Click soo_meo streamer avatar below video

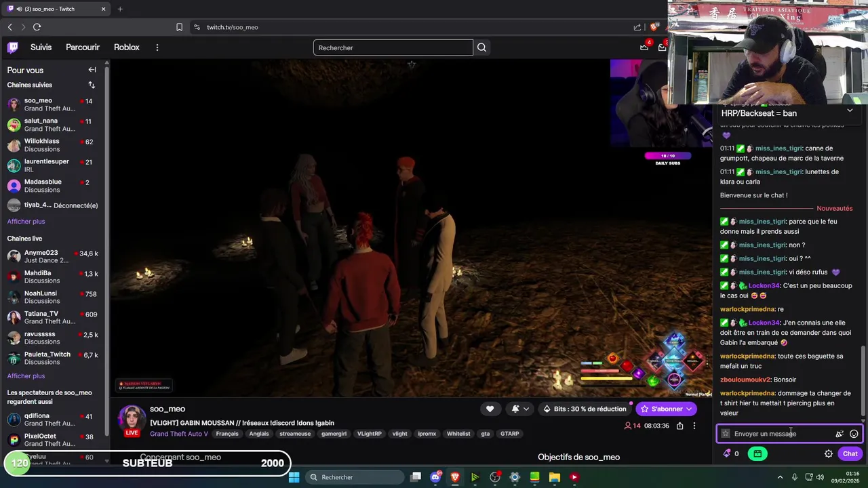point(132,420)
